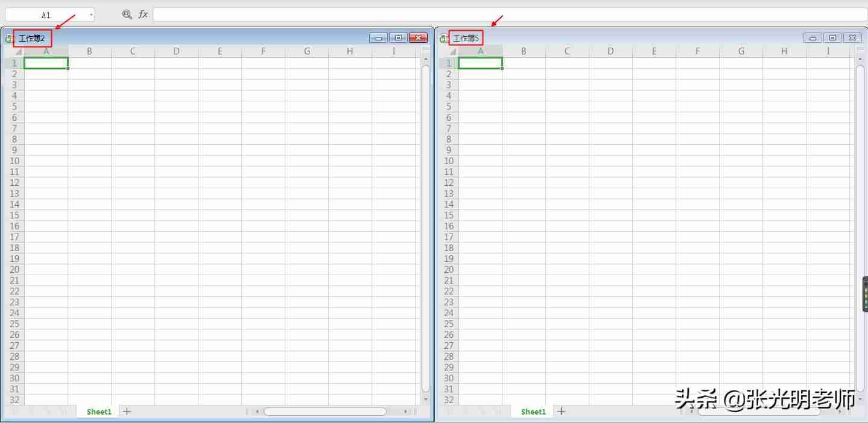Viewport: 868px width, 423px height.
Task: Select column C header in 工作簿5
Action: point(567,51)
